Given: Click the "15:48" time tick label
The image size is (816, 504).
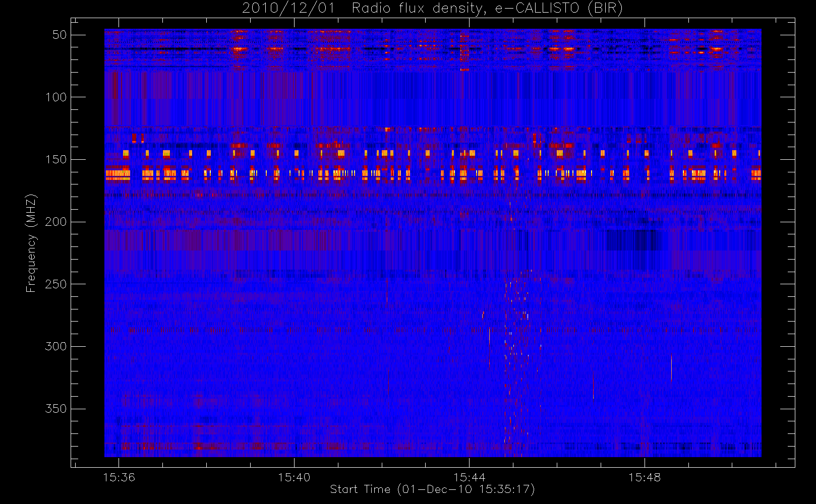Looking at the screenshot, I should [x=644, y=477].
